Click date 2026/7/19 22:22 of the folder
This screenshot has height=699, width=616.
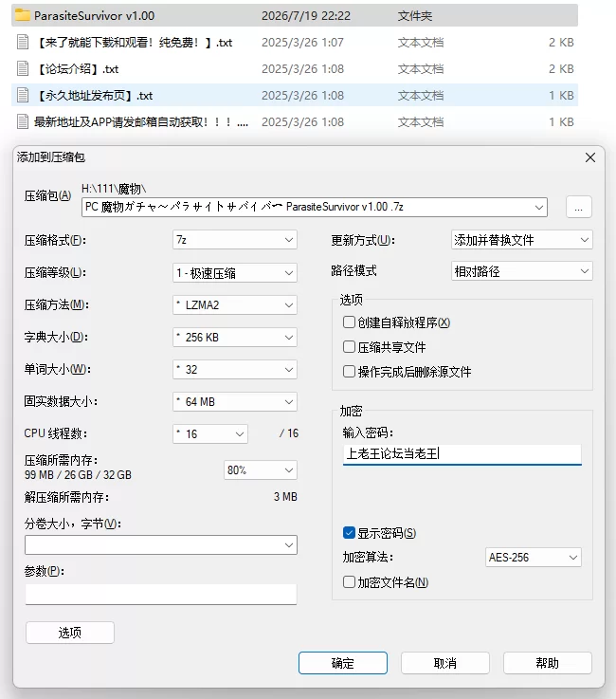(x=306, y=15)
